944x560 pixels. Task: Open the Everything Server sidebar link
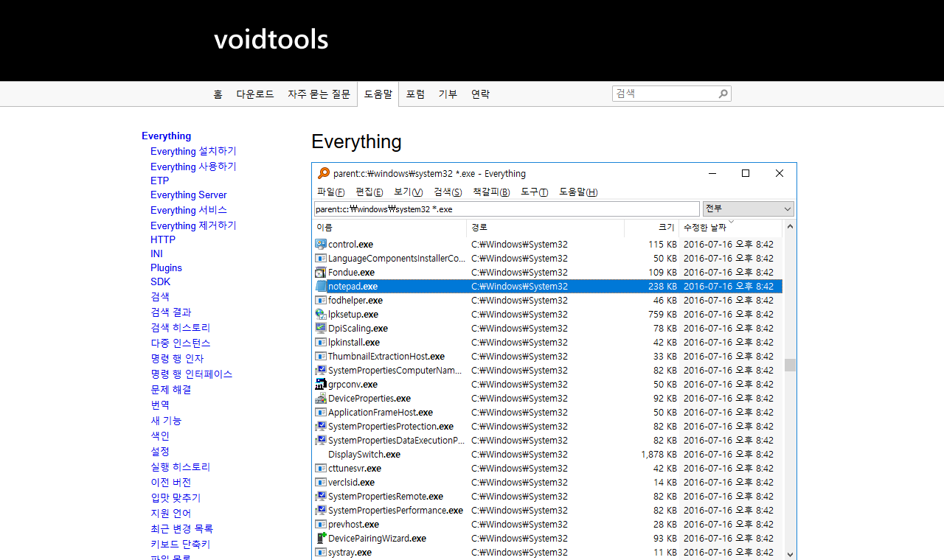(x=188, y=195)
